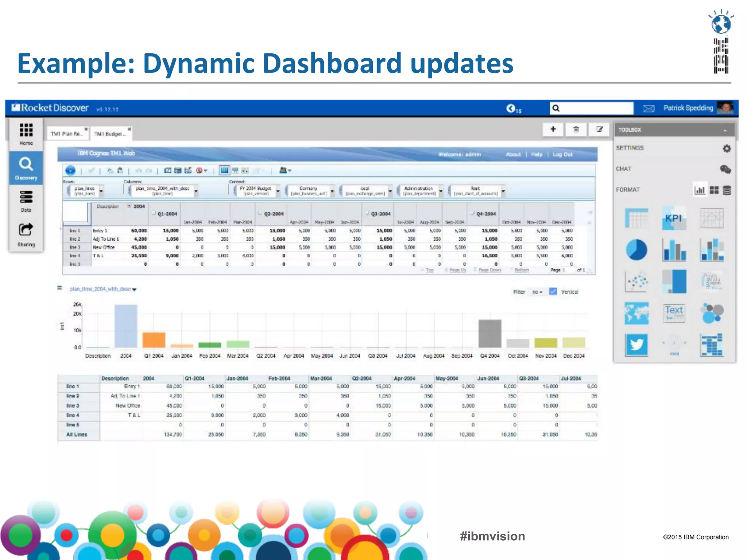Add a bubble chart widget

pyautogui.click(x=712, y=313)
